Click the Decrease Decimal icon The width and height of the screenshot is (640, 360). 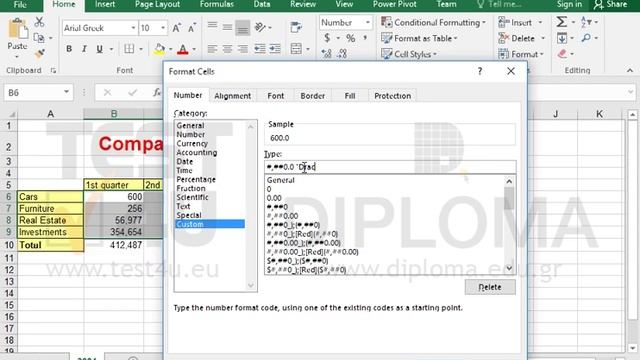(x=342, y=53)
